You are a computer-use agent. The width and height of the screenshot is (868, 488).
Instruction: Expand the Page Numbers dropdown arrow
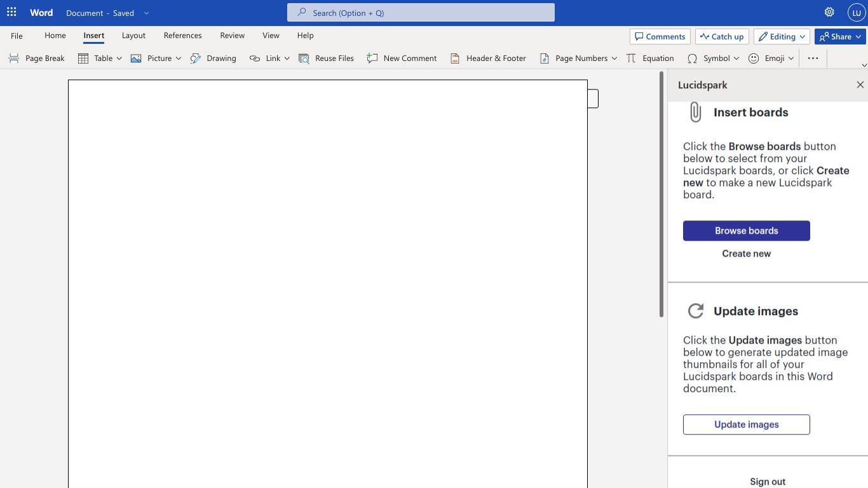pyautogui.click(x=614, y=58)
